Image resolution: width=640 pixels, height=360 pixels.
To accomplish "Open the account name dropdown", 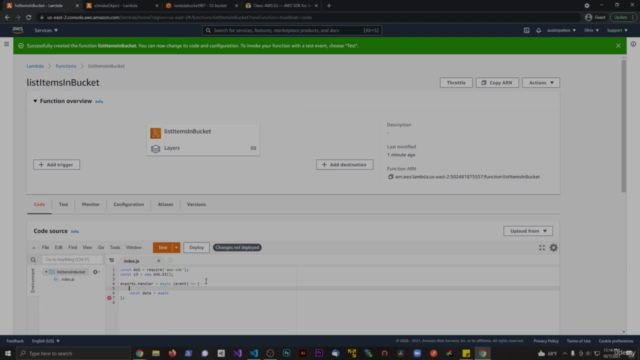I will coord(562,30).
